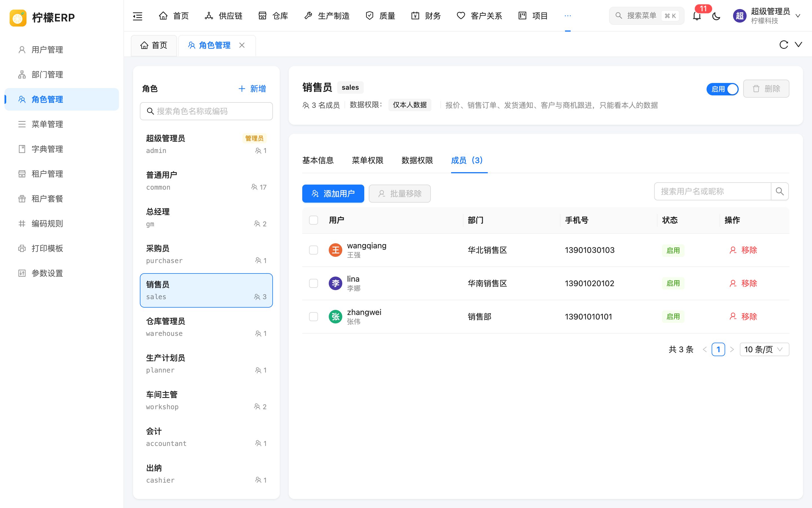This screenshot has width=812, height=508.
Task: Select the checkbox for wangqiang row
Action: [314, 250]
